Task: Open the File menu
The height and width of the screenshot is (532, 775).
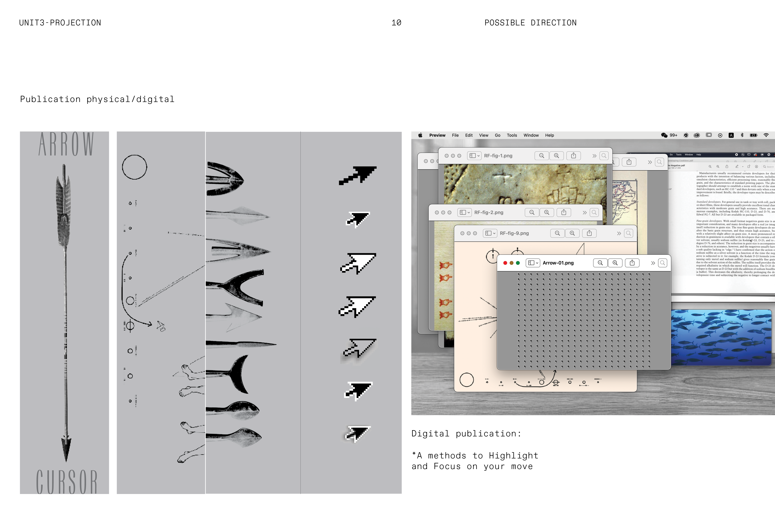Action: 455,135
